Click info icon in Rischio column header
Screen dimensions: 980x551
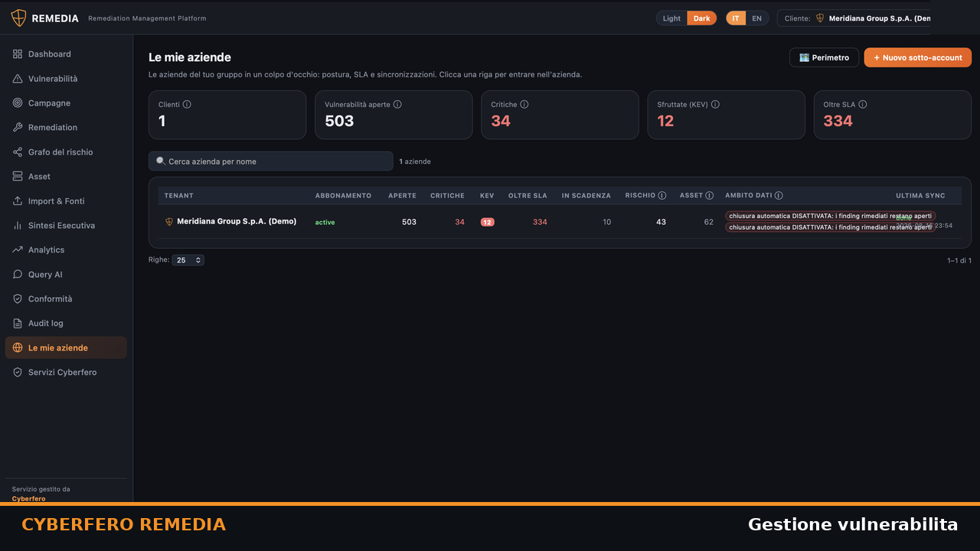662,196
